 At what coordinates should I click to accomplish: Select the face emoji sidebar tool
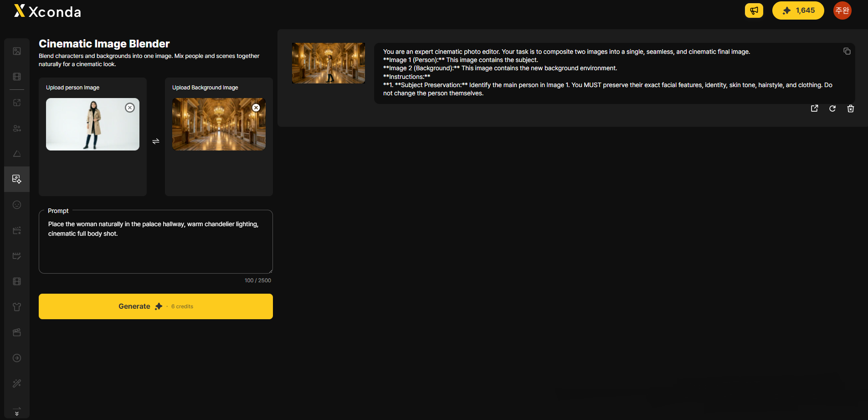17,205
